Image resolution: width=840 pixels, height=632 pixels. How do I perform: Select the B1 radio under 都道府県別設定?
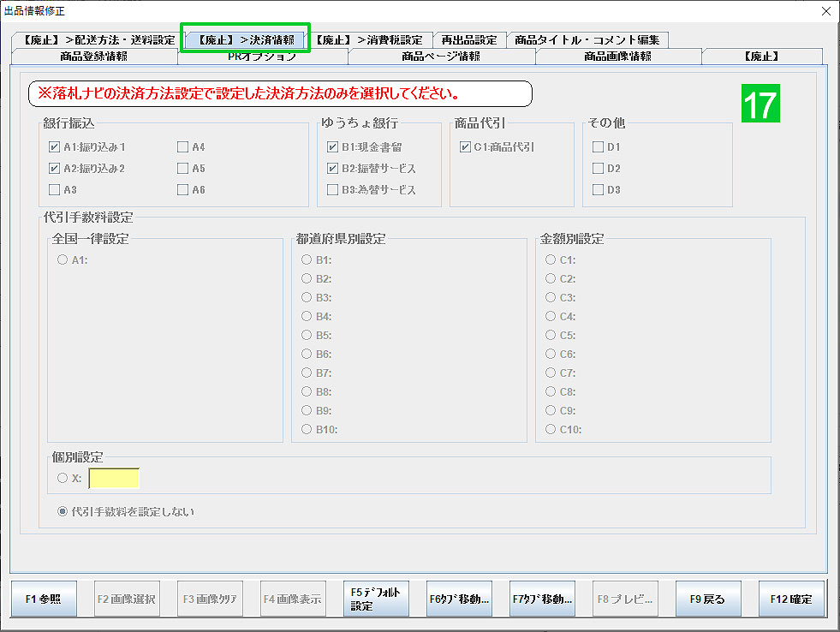306,260
